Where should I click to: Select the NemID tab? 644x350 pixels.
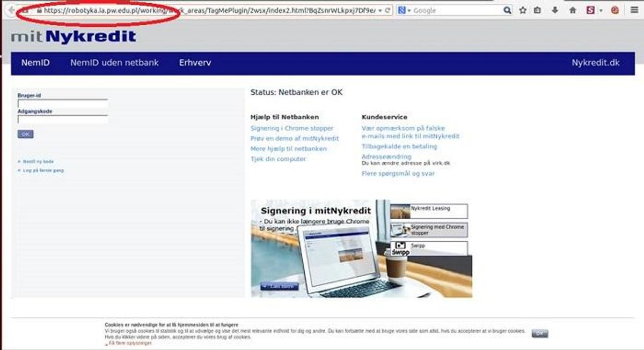pyautogui.click(x=35, y=63)
